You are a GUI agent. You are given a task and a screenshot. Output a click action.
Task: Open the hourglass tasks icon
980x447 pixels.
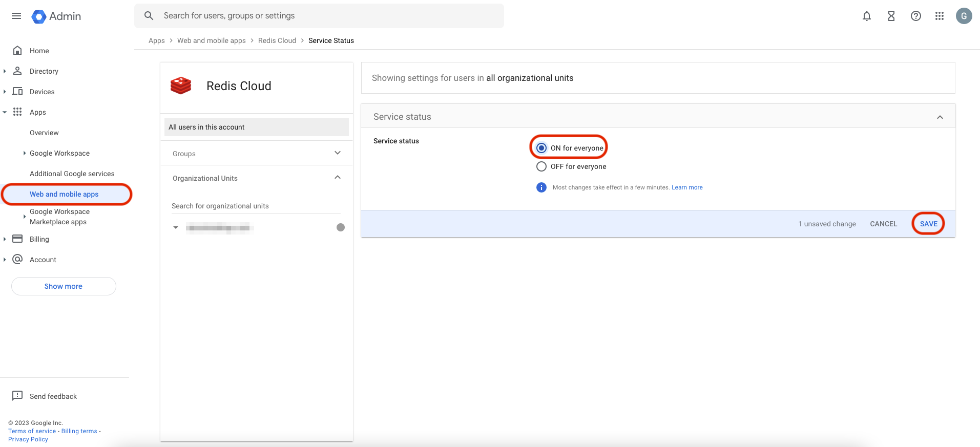pyautogui.click(x=891, y=16)
